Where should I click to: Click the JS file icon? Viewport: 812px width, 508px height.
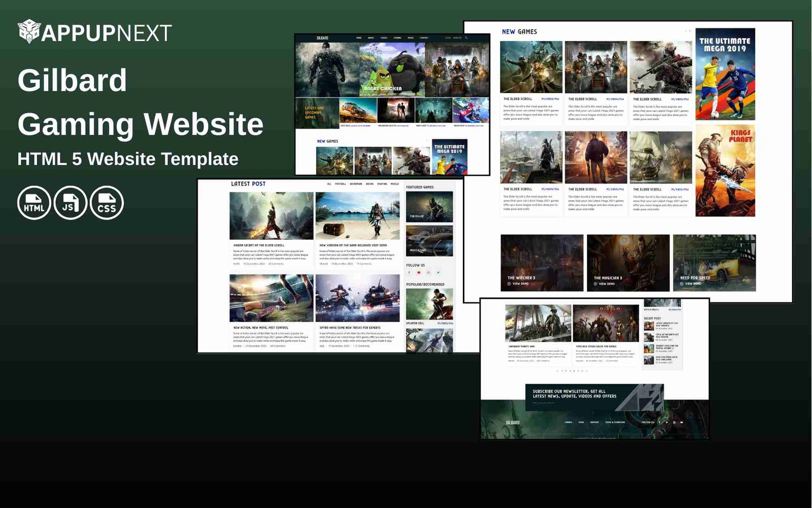tap(70, 202)
